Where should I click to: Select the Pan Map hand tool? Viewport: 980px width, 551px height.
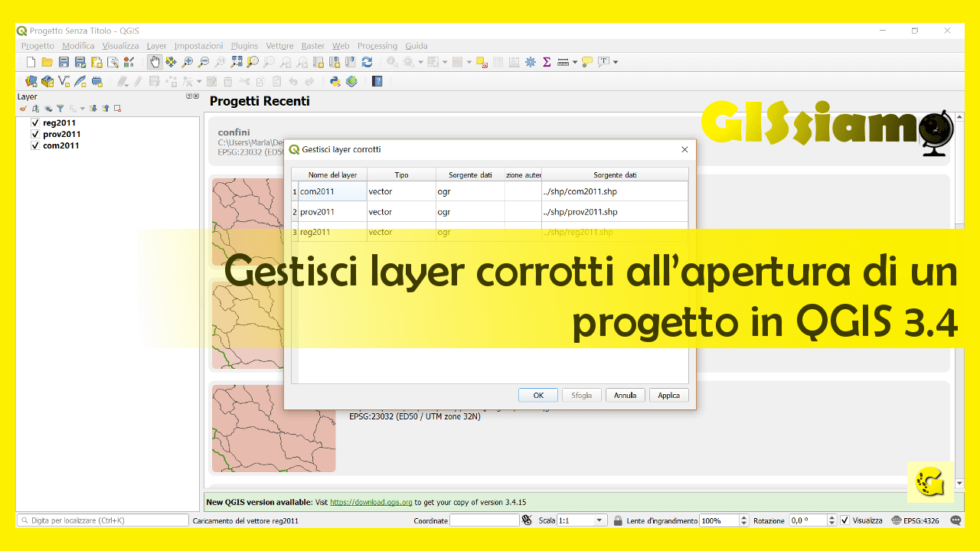tap(154, 62)
